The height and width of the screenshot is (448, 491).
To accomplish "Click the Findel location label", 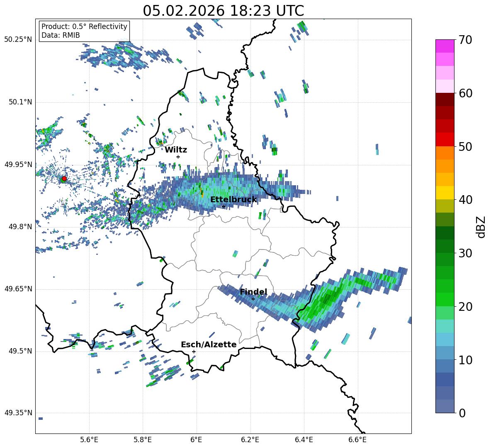I will [x=253, y=292].
